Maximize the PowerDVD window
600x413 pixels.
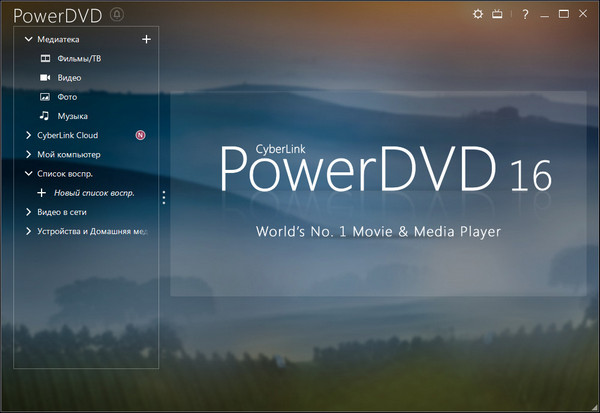pos(564,14)
